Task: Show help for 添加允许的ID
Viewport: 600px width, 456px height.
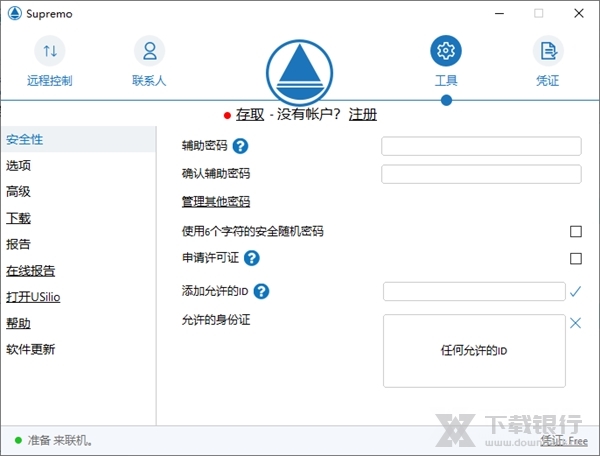Action: 261,292
